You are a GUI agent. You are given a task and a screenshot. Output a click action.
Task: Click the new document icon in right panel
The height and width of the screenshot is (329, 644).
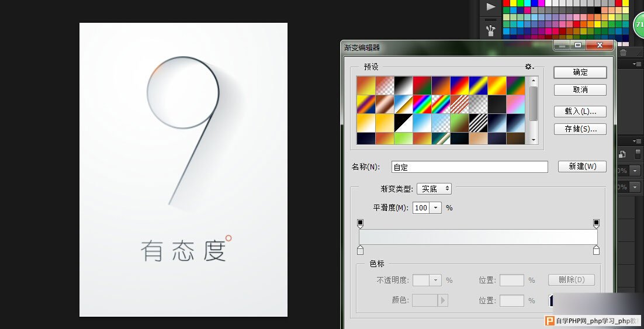pos(622,154)
